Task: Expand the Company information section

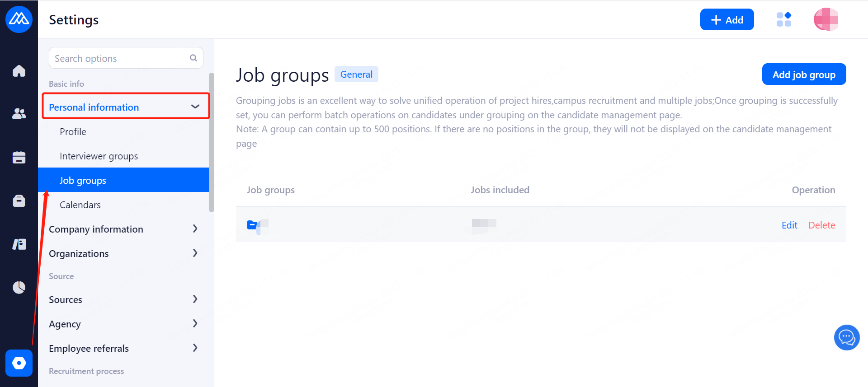Action: click(x=195, y=229)
